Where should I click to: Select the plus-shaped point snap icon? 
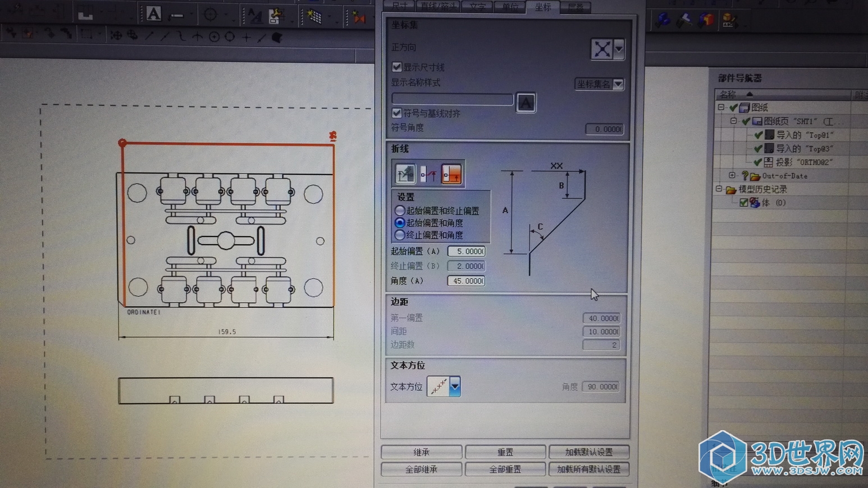246,38
